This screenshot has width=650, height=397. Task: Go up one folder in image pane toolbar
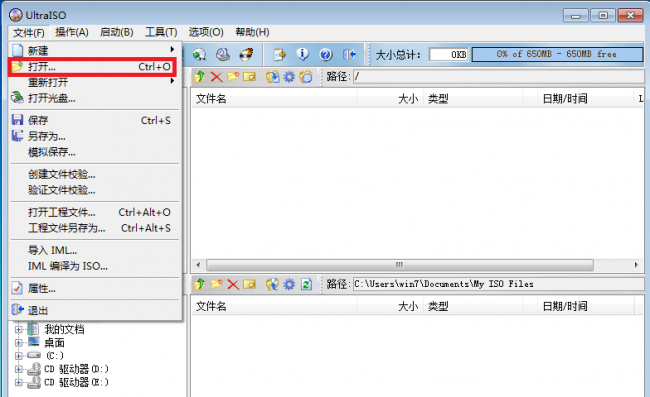pyautogui.click(x=200, y=77)
